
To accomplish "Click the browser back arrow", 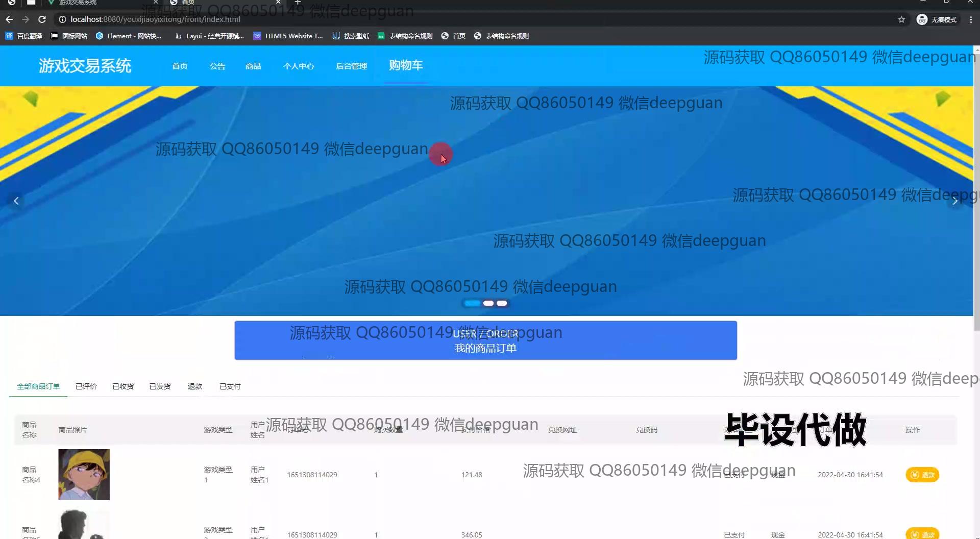I will tap(9, 19).
